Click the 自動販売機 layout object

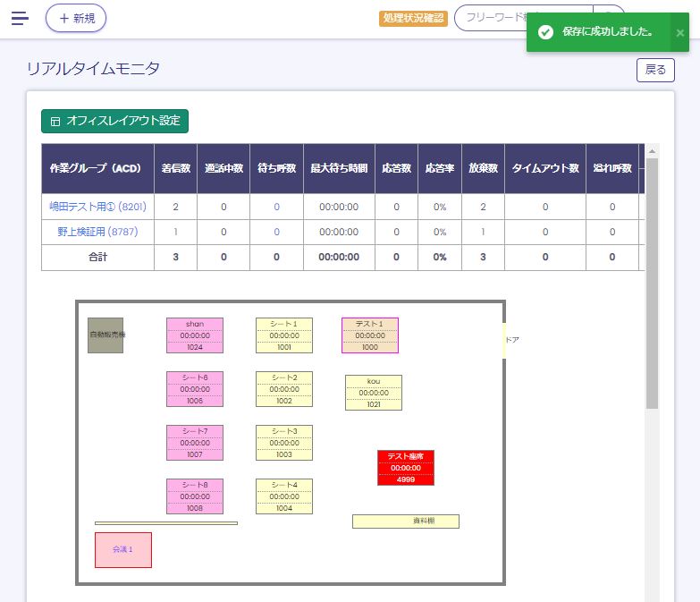click(x=105, y=335)
